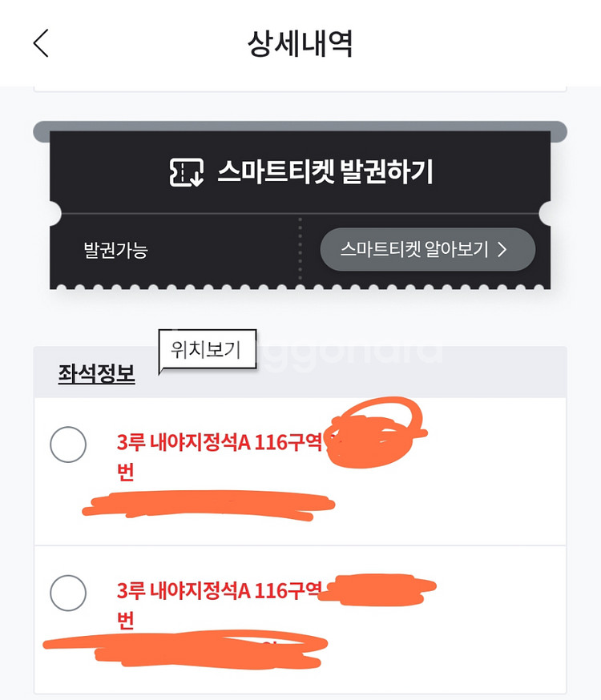Open 스마트티켓 알아보기 link
601x700 pixels.
coord(427,249)
